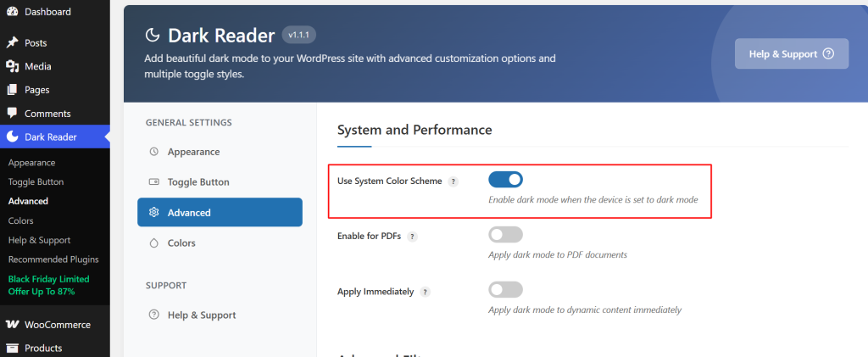Click the Enable for PDFs label
The image size is (868, 357).
(370, 236)
